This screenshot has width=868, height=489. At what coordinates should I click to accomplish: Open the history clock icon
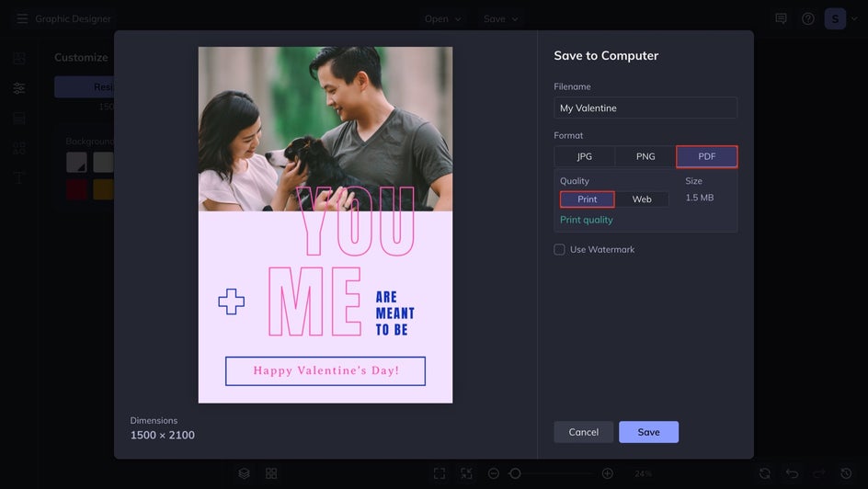[x=846, y=473]
